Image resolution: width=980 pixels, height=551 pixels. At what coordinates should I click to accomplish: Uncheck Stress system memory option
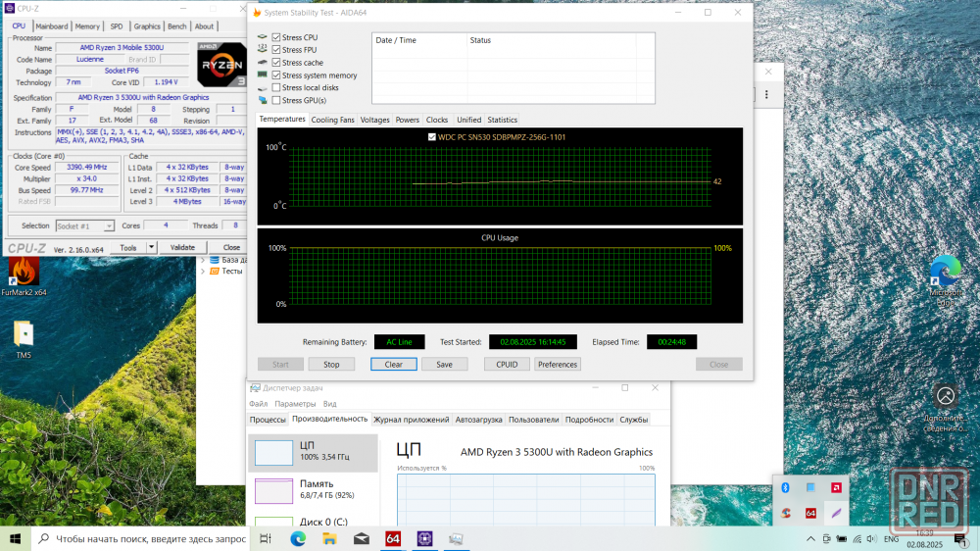click(276, 75)
